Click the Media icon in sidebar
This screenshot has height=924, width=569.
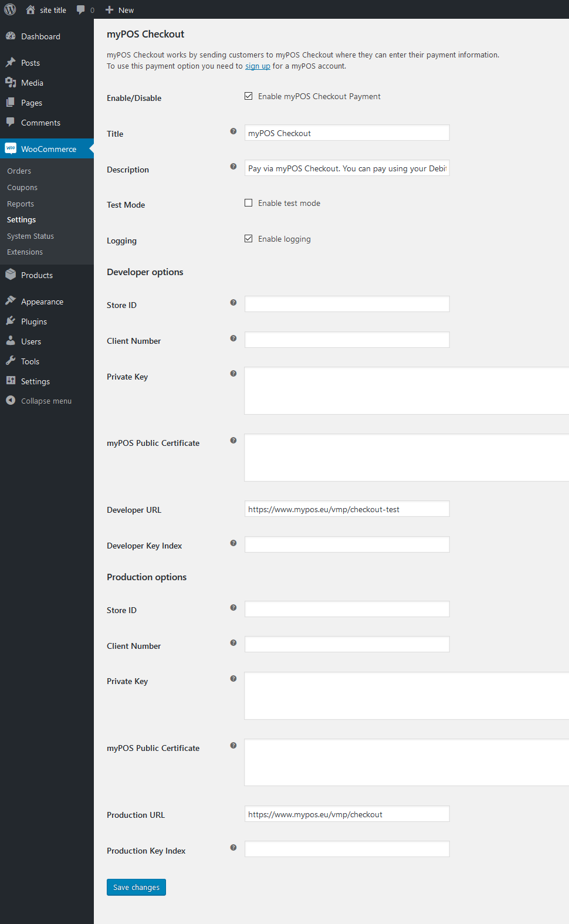[11, 82]
